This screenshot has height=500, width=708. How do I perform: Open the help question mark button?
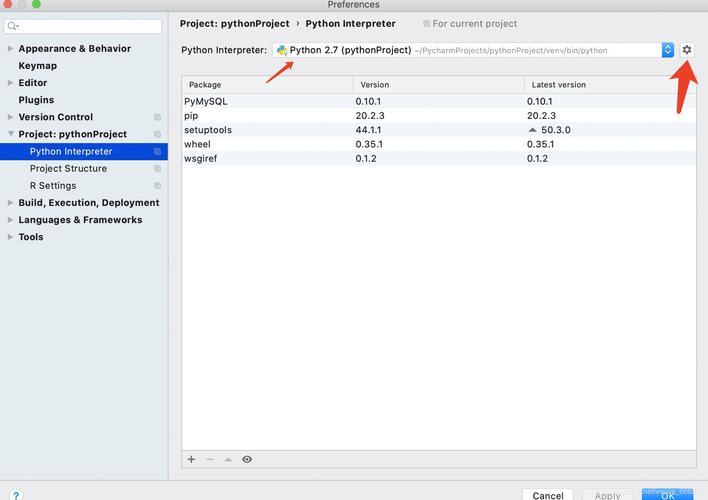tap(16, 495)
